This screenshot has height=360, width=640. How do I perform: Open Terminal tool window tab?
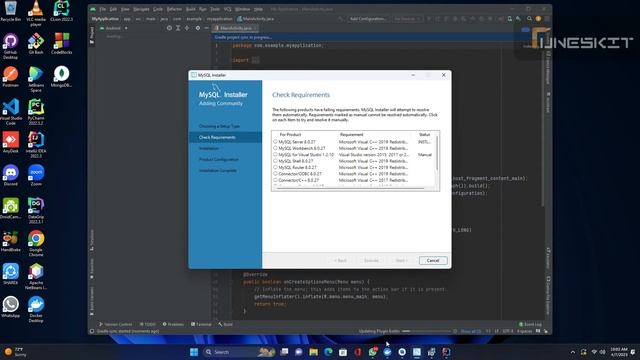tap(201, 324)
